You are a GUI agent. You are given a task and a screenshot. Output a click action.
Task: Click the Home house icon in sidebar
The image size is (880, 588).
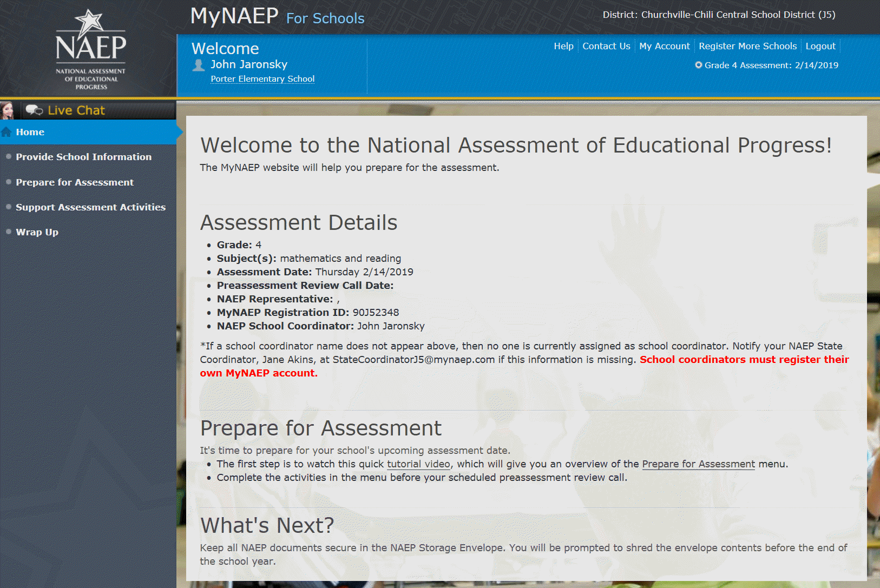pyautogui.click(x=6, y=132)
